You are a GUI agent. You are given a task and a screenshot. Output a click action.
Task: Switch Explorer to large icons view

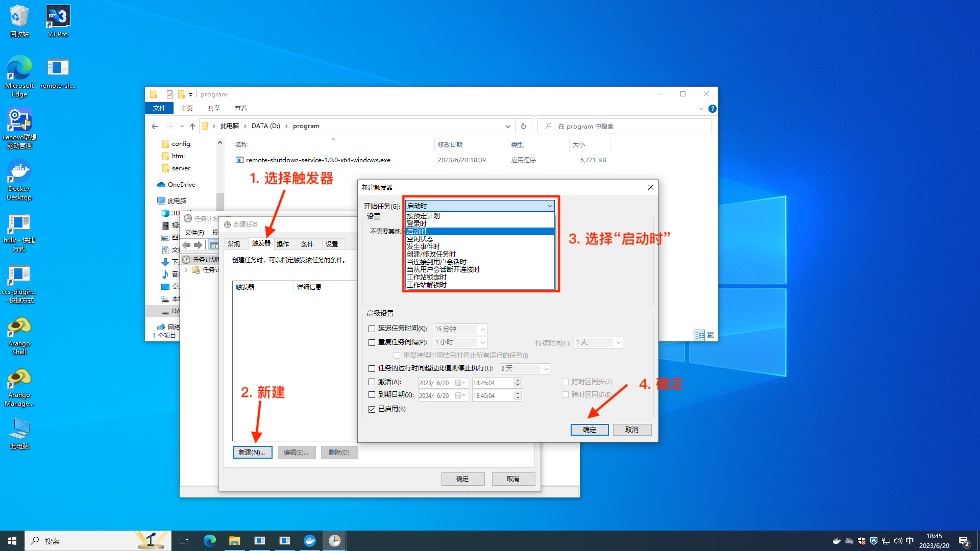coord(710,335)
